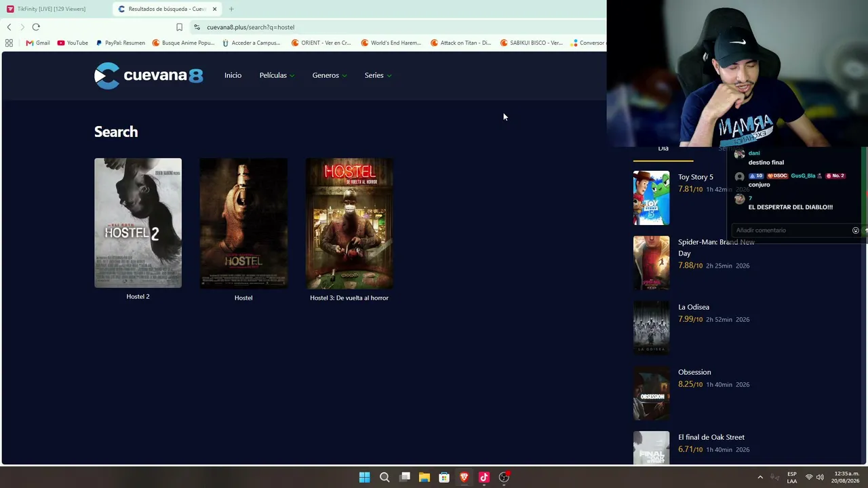Image resolution: width=868 pixels, height=488 pixels.
Task: Open emoji picker in comment box
Action: (x=855, y=230)
